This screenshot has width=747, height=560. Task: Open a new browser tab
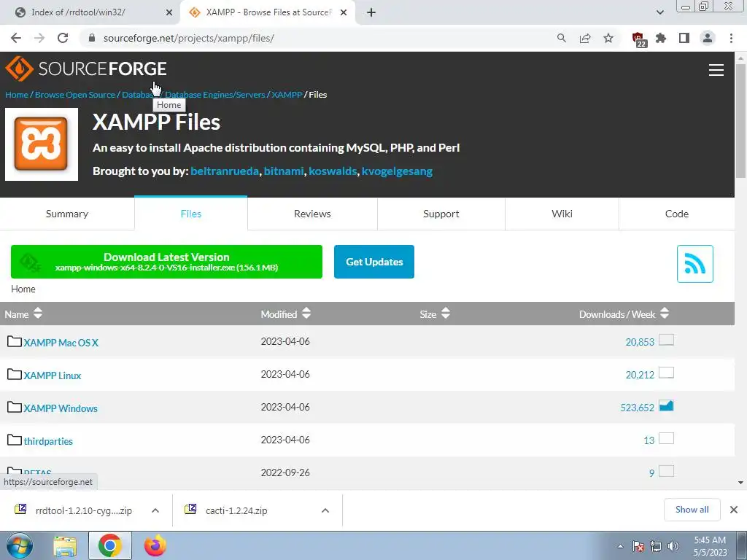click(371, 12)
